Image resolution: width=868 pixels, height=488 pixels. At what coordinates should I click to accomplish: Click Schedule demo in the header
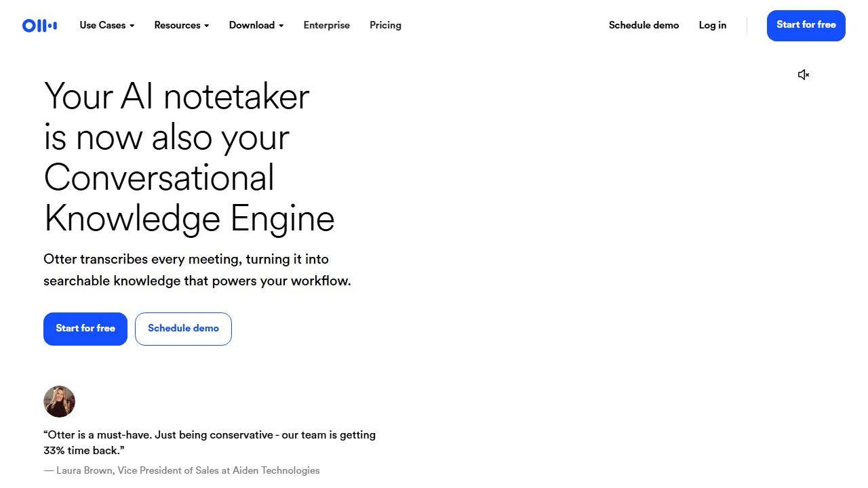point(644,25)
